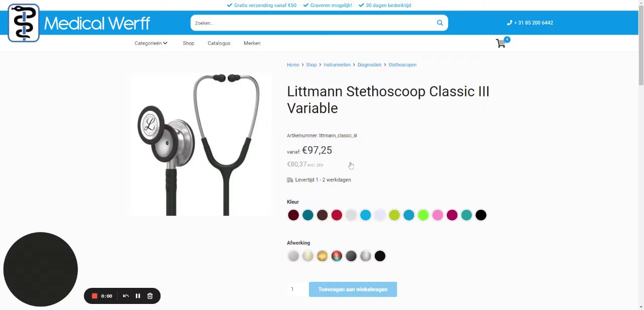Open the Shop menu item
The height and width of the screenshot is (310, 644).
(x=189, y=43)
